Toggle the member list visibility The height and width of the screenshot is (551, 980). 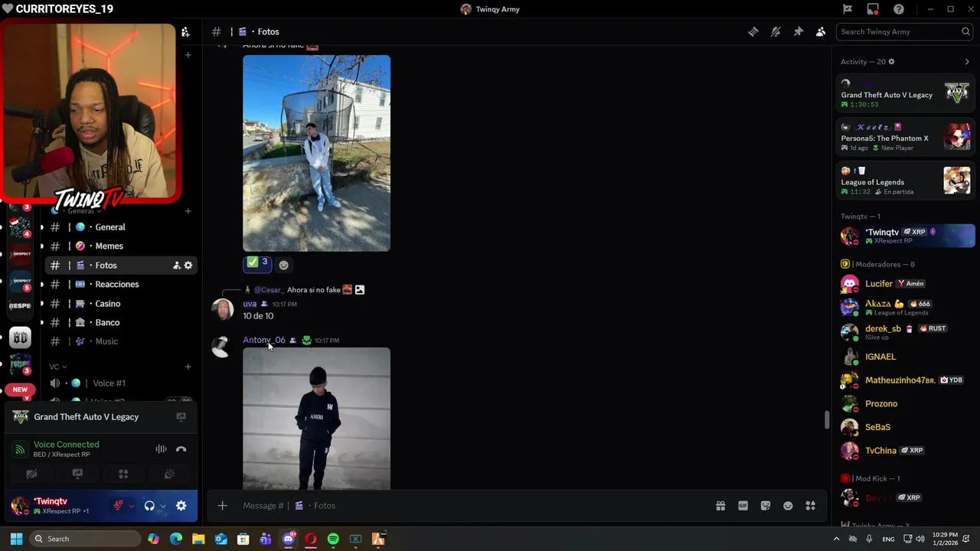click(820, 31)
